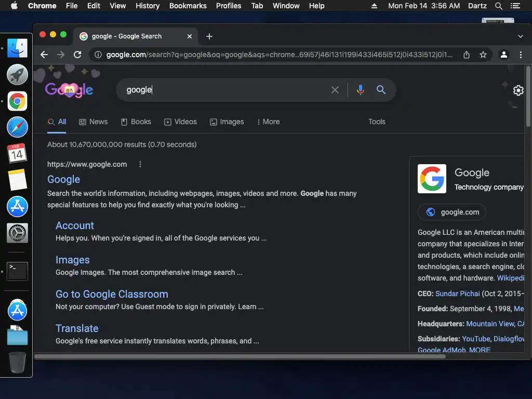The image size is (532, 399).
Task: Click the URL address bar
Action: click(x=278, y=55)
